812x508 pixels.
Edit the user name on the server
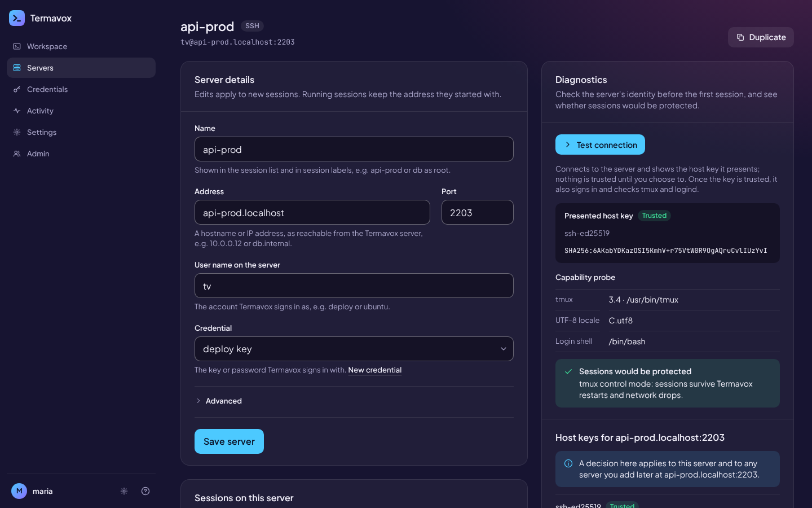(x=354, y=286)
